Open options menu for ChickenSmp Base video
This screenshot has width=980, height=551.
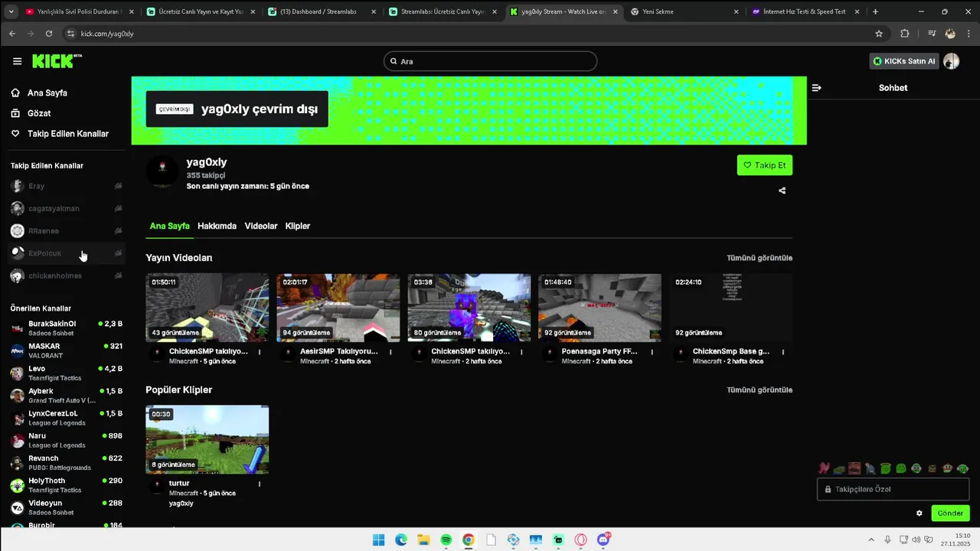point(783,352)
